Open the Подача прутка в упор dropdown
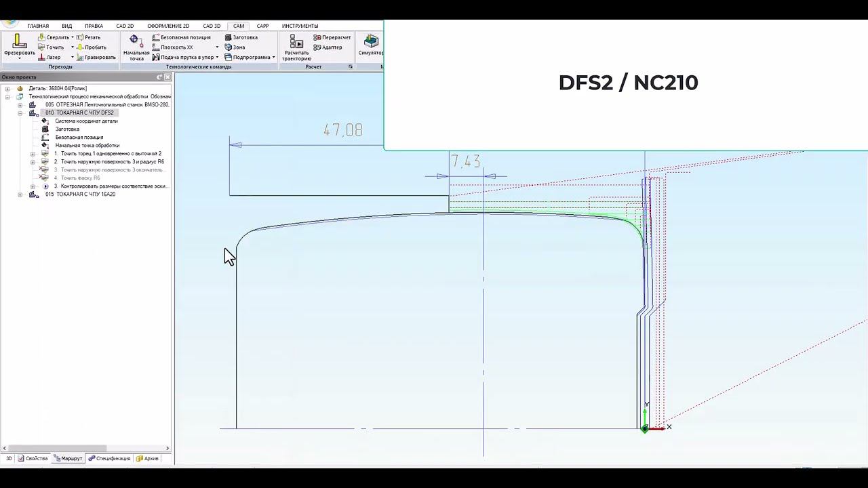This screenshot has width=868, height=488. tap(217, 58)
